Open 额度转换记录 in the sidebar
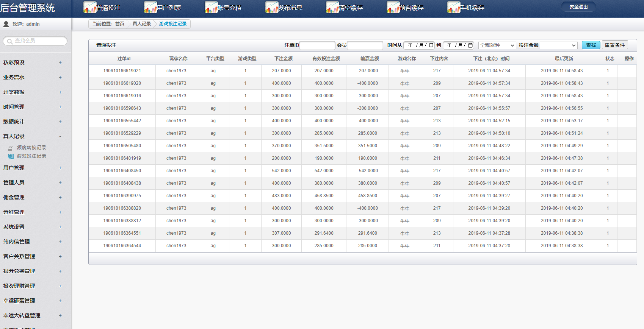644x329 pixels. [x=31, y=148]
